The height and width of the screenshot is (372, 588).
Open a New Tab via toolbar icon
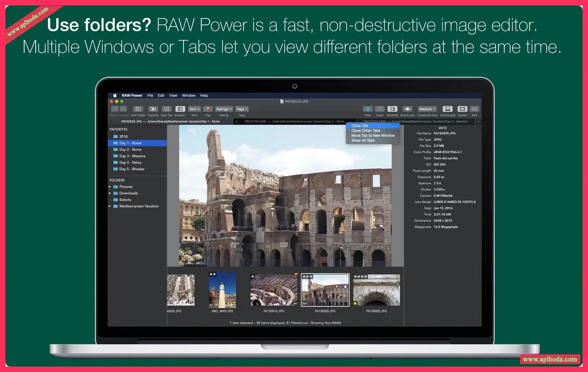click(x=166, y=109)
